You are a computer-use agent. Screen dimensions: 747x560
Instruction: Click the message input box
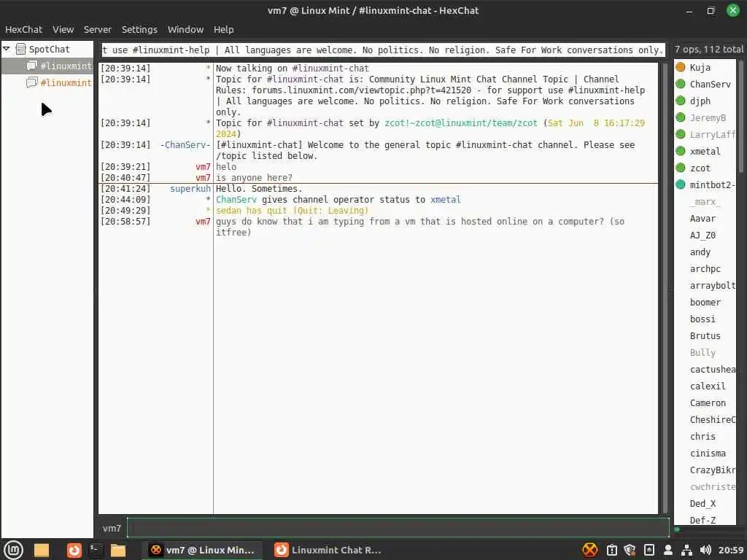click(x=398, y=528)
